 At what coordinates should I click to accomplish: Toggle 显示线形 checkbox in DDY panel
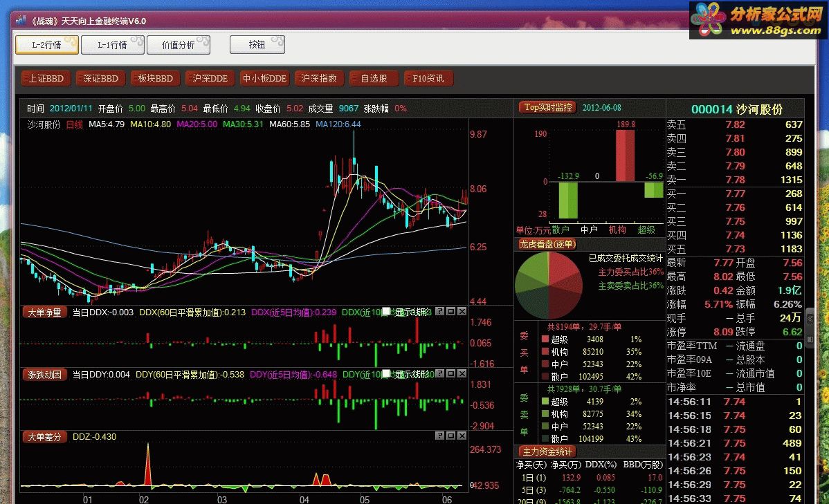coord(387,374)
